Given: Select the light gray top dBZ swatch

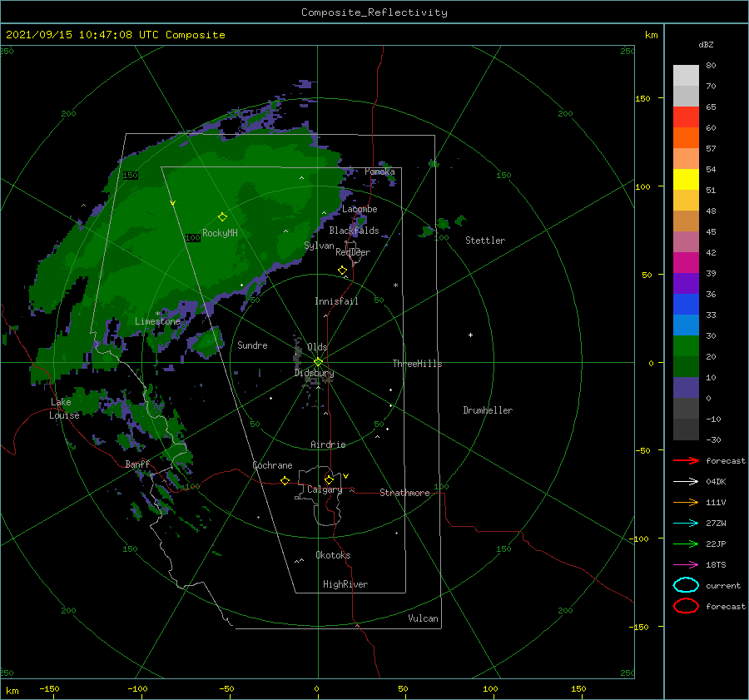Looking at the screenshot, I should 686,76.
